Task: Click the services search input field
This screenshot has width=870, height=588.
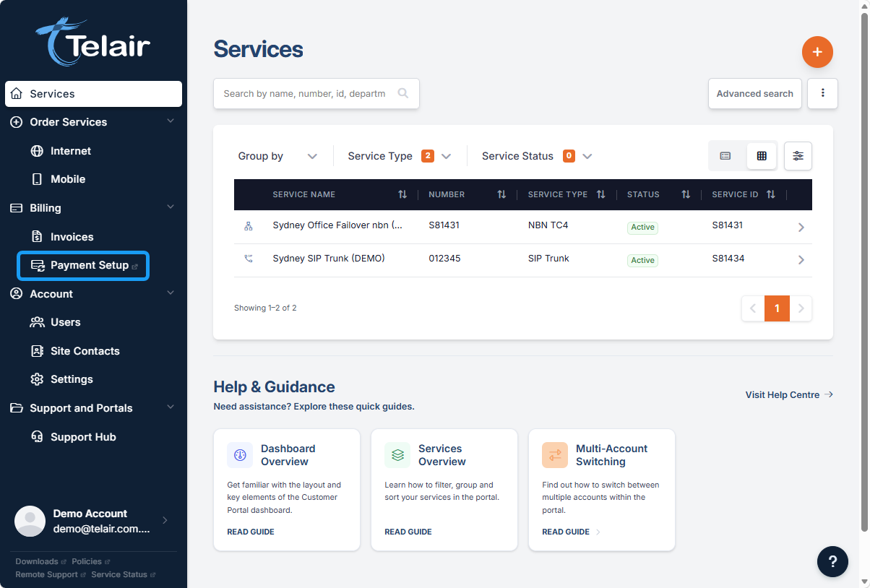Action: [x=316, y=94]
